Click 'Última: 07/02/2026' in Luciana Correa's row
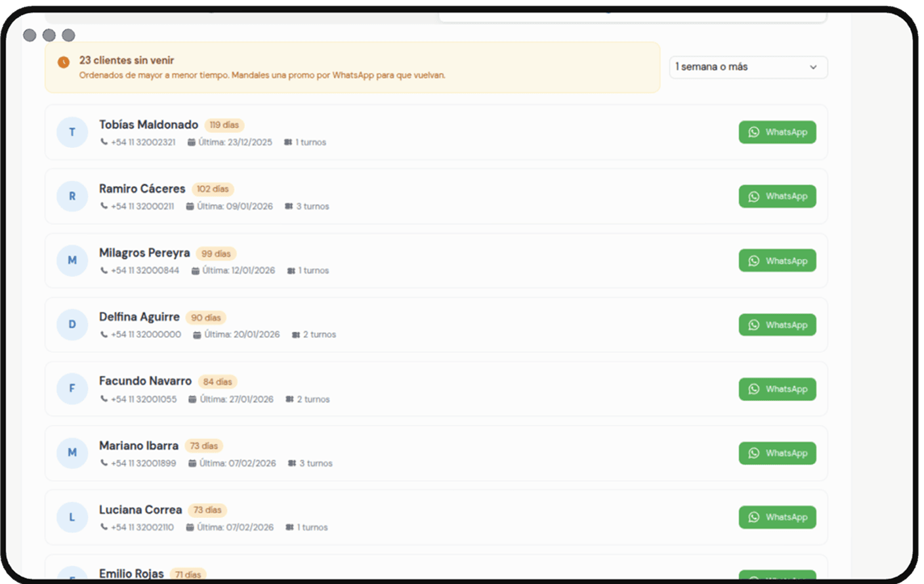The image size is (924, 584). pyautogui.click(x=236, y=528)
